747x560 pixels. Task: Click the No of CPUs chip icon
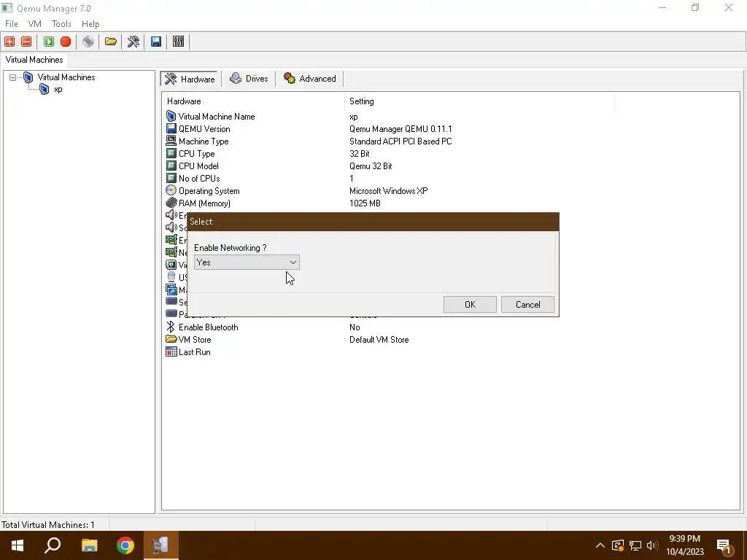pyautogui.click(x=171, y=178)
